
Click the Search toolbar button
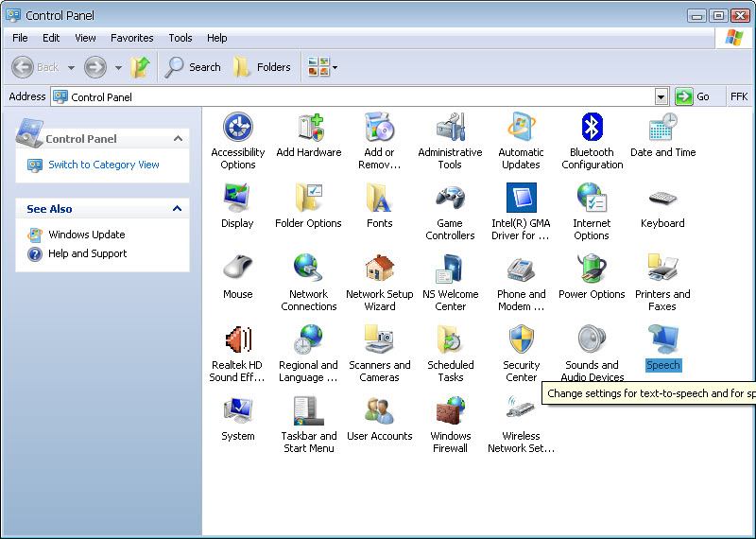(x=193, y=67)
